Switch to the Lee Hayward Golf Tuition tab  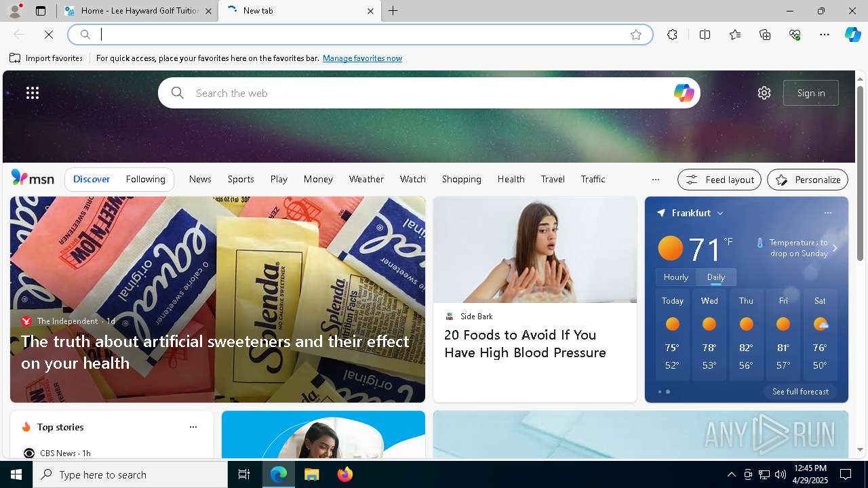[x=137, y=11]
